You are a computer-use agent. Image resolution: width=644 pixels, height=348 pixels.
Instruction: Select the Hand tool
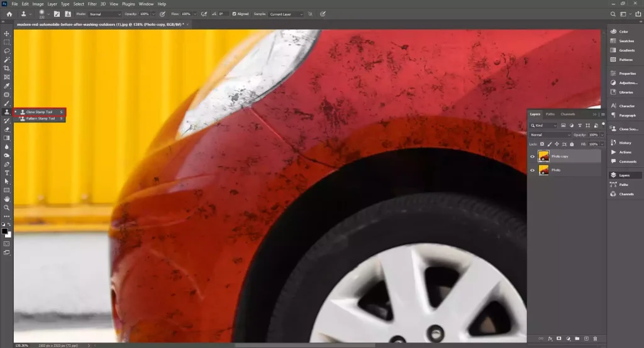point(7,198)
